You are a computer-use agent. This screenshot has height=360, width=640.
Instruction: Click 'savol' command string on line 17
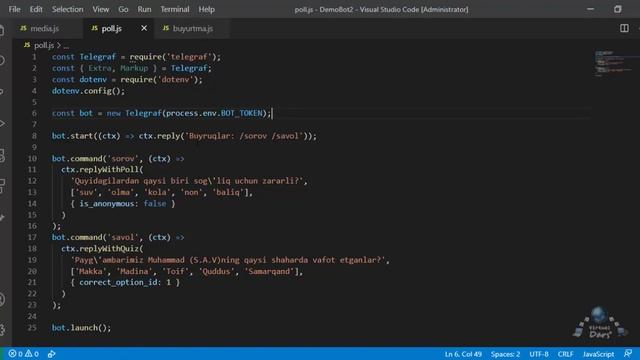click(123, 237)
